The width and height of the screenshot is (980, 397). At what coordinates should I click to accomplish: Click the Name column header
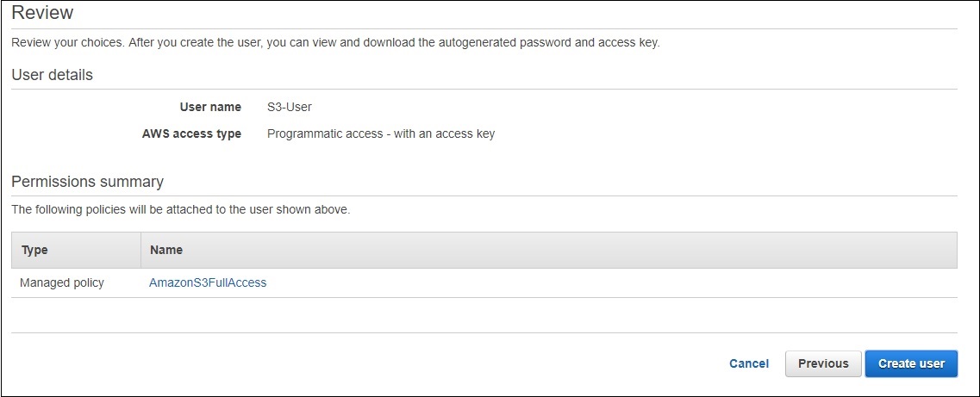[166, 250]
